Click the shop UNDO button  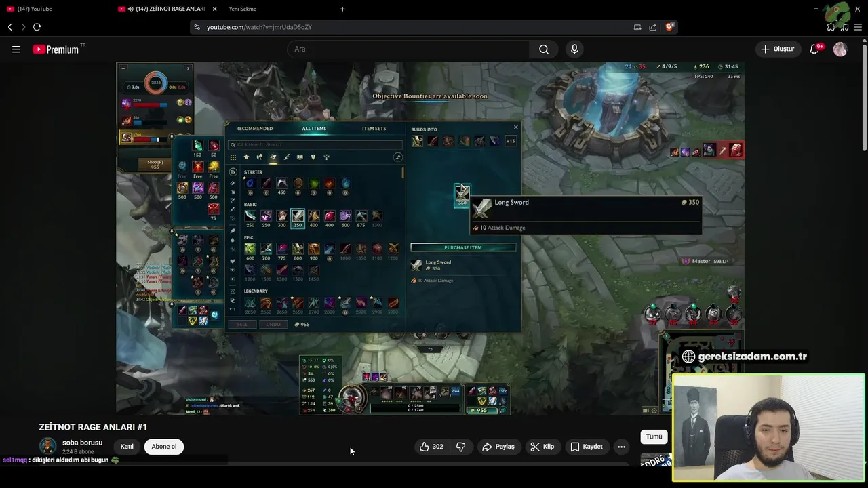(x=273, y=324)
